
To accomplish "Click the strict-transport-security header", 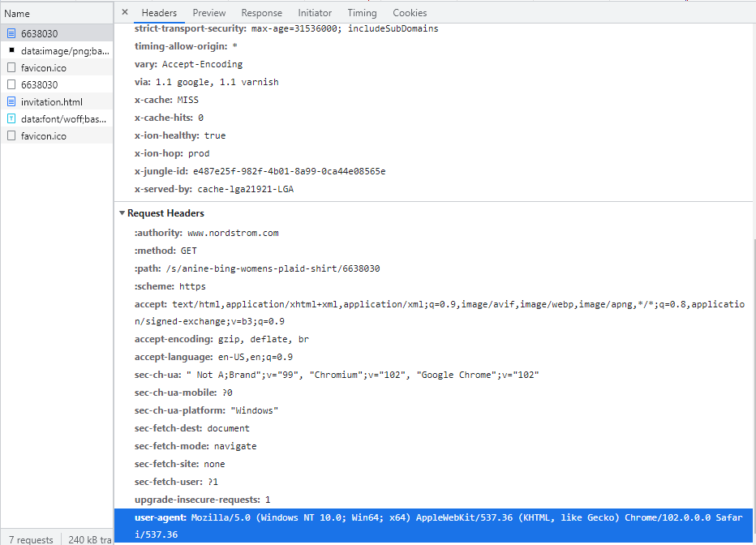I will [286, 28].
